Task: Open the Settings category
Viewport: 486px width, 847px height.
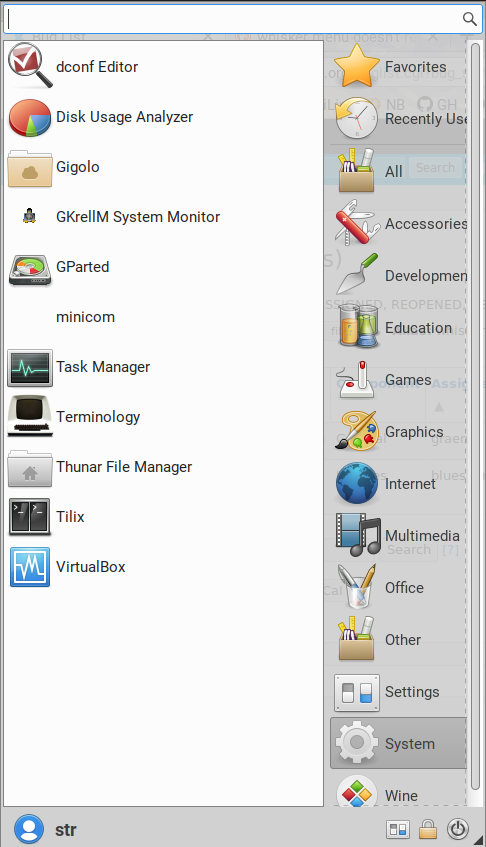Action: (x=399, y=692)
